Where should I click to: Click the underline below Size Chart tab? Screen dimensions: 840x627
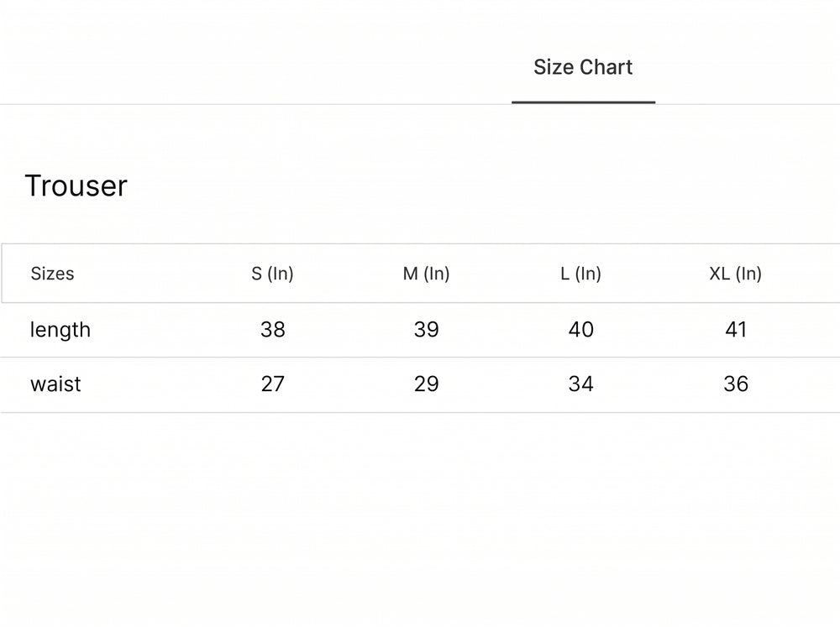(x=584, y=102)
